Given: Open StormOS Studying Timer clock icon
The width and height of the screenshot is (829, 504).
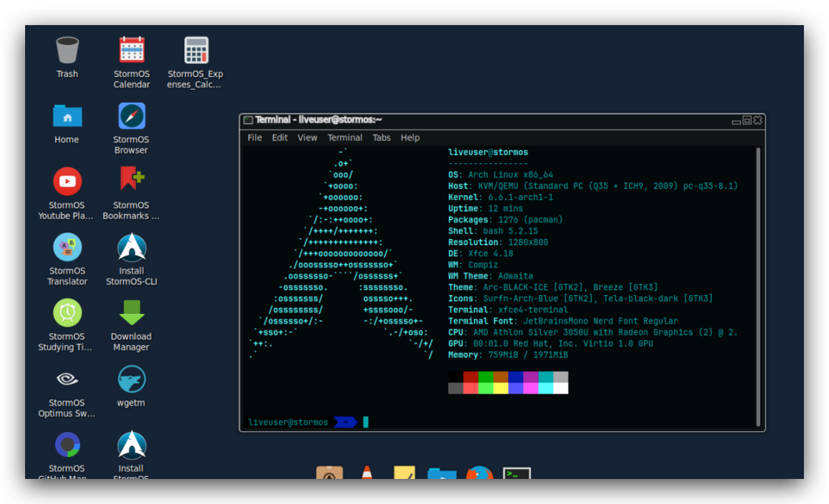Looking at the screenshot, I should [x=67, y=313].
